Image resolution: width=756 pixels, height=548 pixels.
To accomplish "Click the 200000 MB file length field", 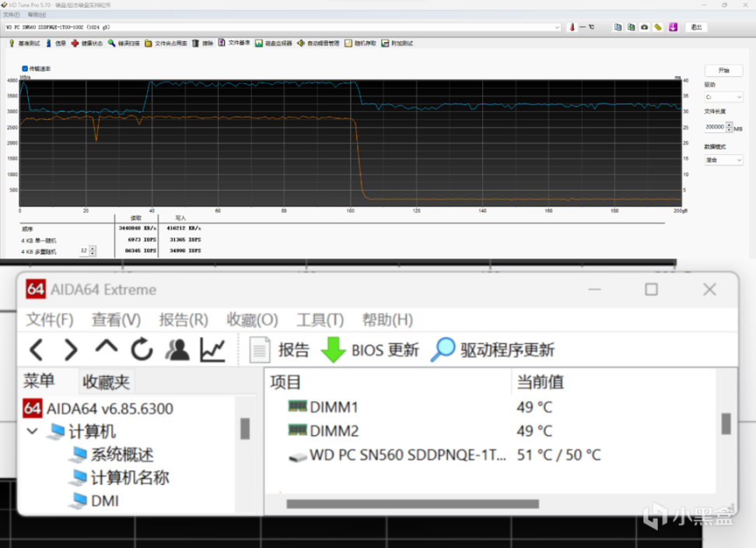I will click(715, 127).
